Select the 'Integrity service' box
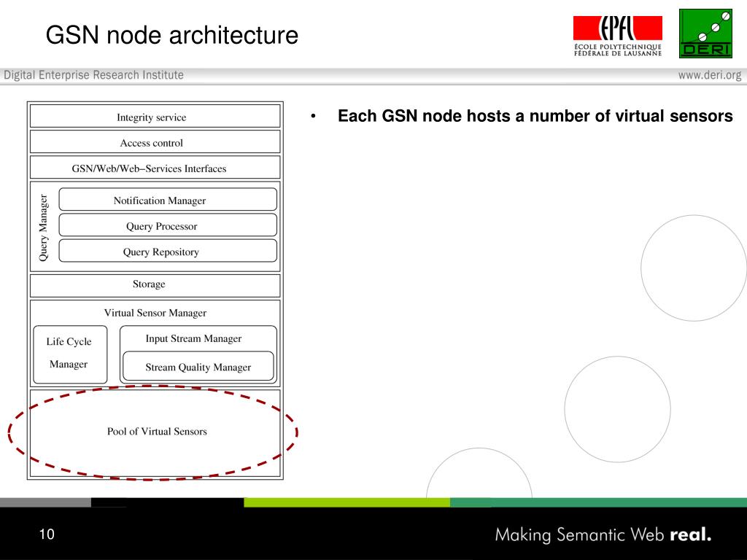 click(155, 117)
